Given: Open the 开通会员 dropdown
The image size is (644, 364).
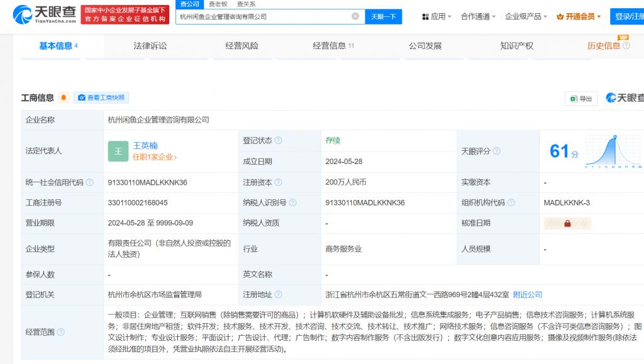Looking at the screenshot, I should click(582, 16).
